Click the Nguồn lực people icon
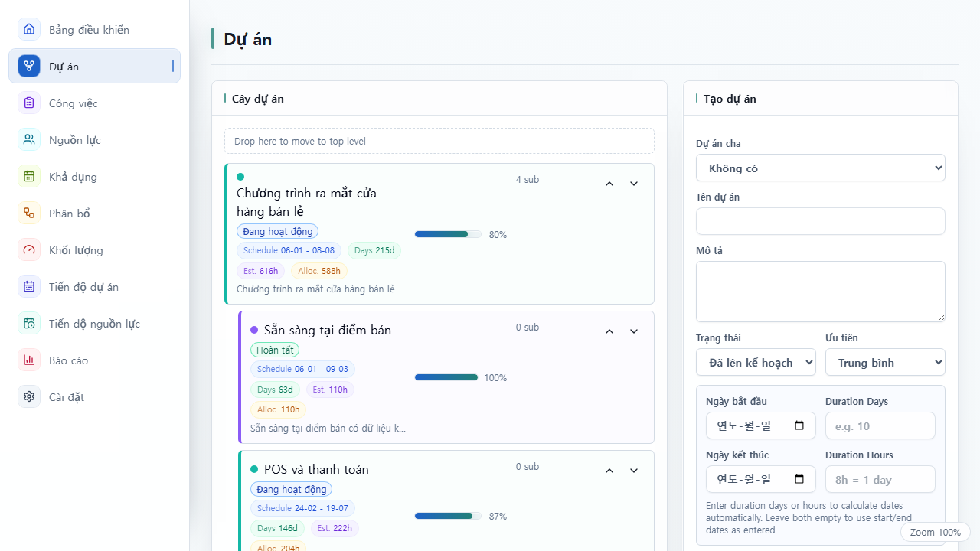Viewport: 980px width, 551px height. tap(29, 140)
